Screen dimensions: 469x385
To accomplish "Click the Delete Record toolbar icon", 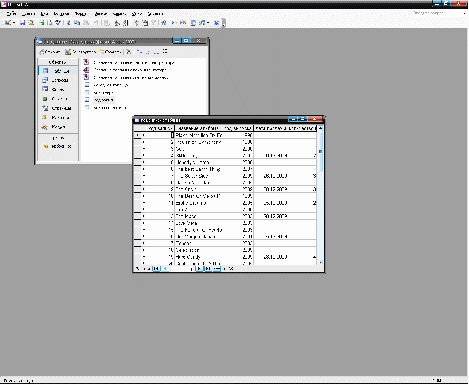I will [183, 23].
